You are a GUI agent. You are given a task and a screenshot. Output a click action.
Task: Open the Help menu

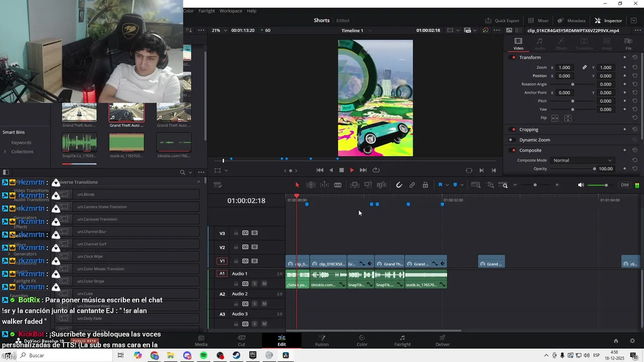pos(252,11)
